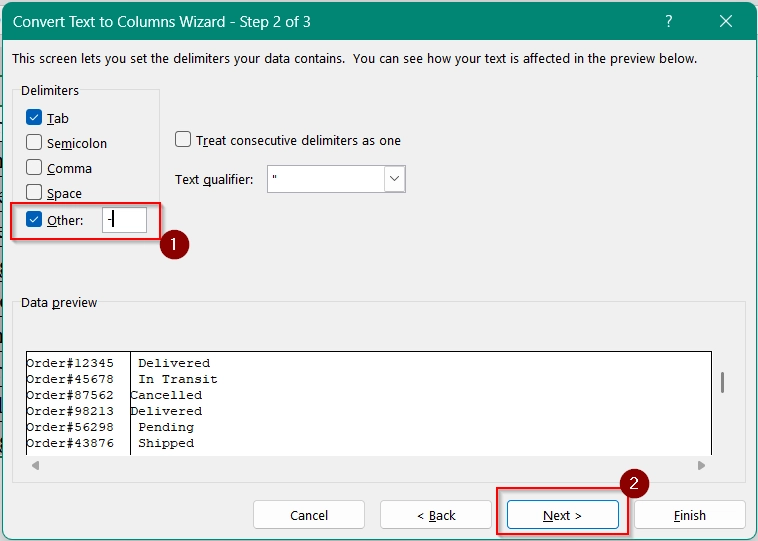Viewport: 758px width, 541px height.
Task: Click inside the Other delimiter text box
Action: click(x=124, y=220)
